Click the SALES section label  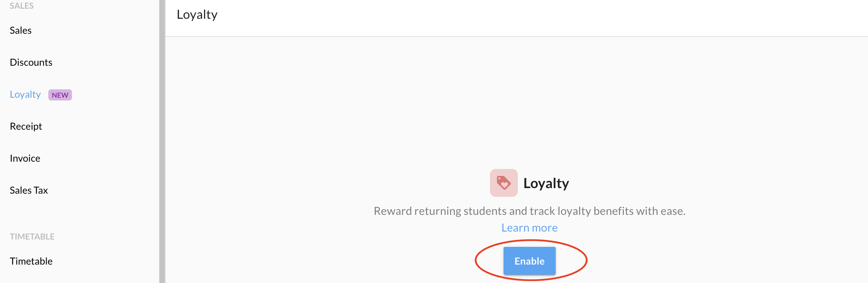pyautogui.click(x=22, y=6)
